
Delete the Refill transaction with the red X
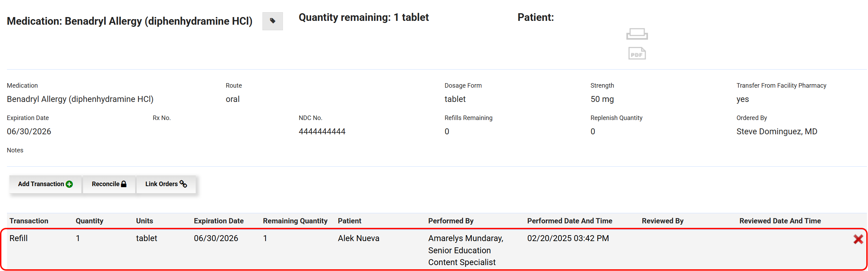(x=858, y=239)
